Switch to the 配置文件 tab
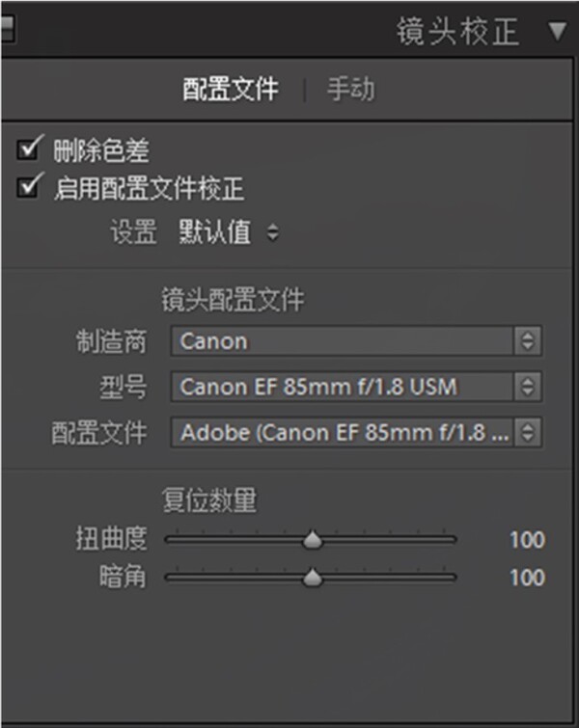 pos(231,89)
